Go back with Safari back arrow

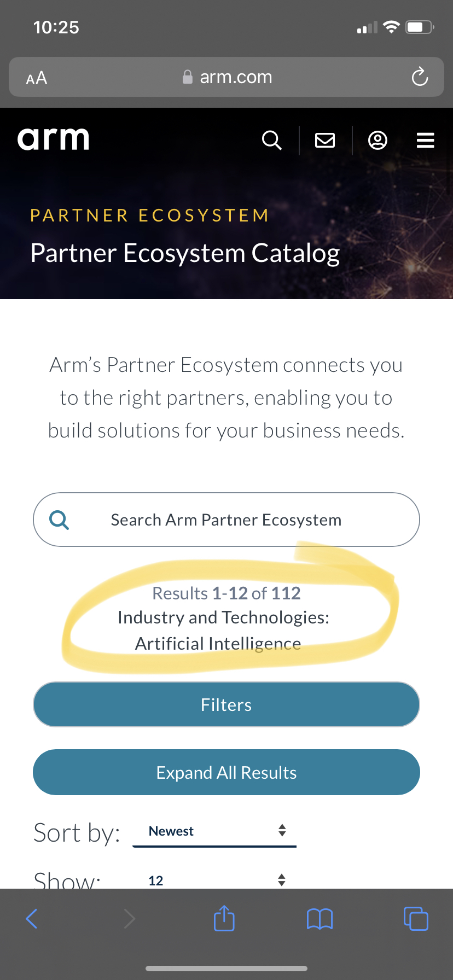coord(32,919)
